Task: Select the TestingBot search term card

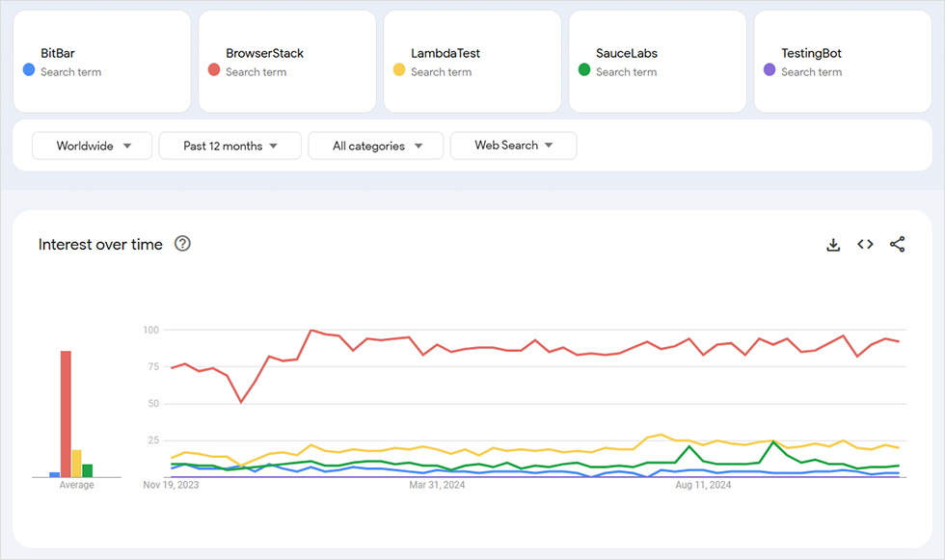Action: pos(843,62)
